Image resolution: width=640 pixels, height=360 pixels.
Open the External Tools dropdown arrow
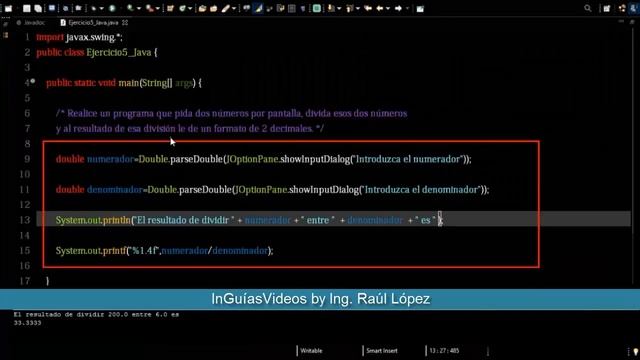(158, 9)
